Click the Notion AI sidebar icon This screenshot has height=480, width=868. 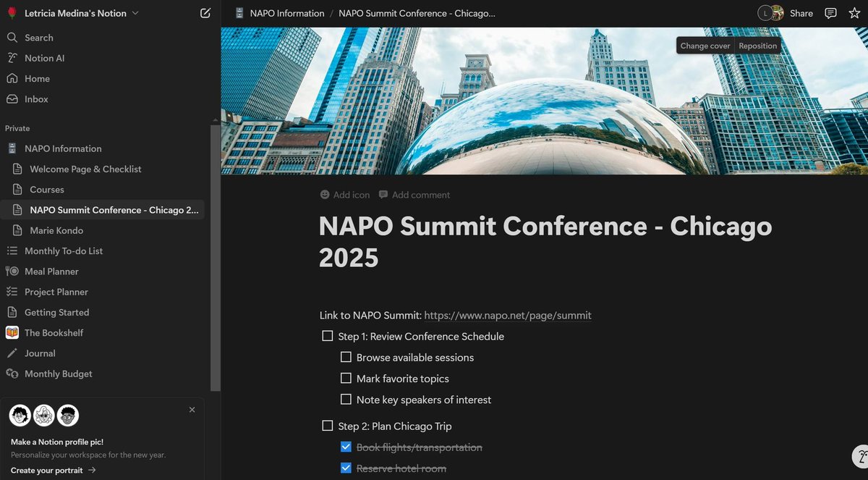(12, 58)
